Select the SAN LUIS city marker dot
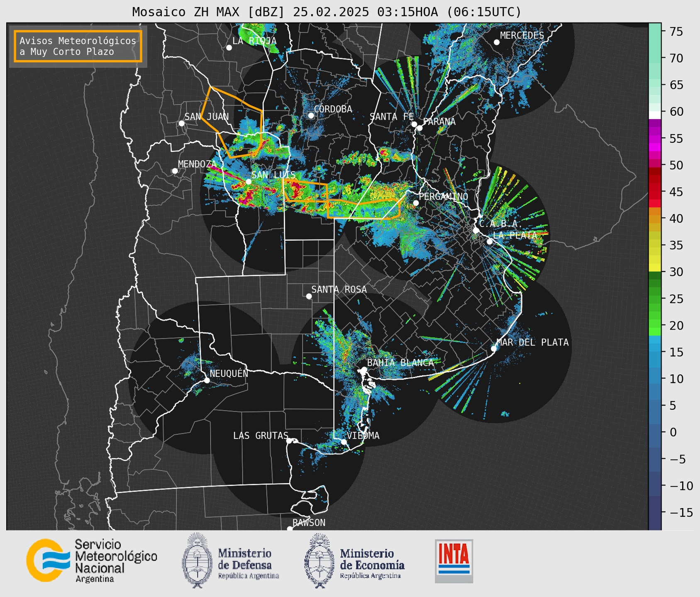This screenshot has height=597, width=700. [249, 181]
